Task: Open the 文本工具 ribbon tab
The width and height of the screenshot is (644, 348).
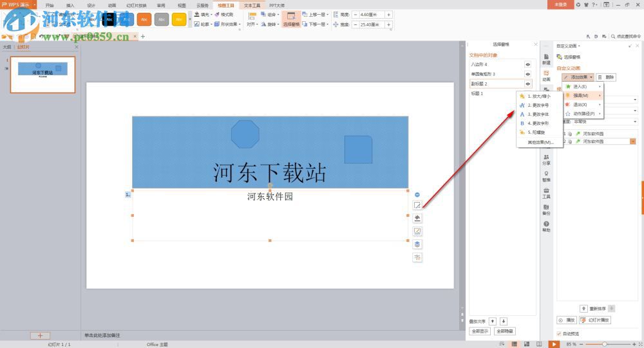Action: 252,5
